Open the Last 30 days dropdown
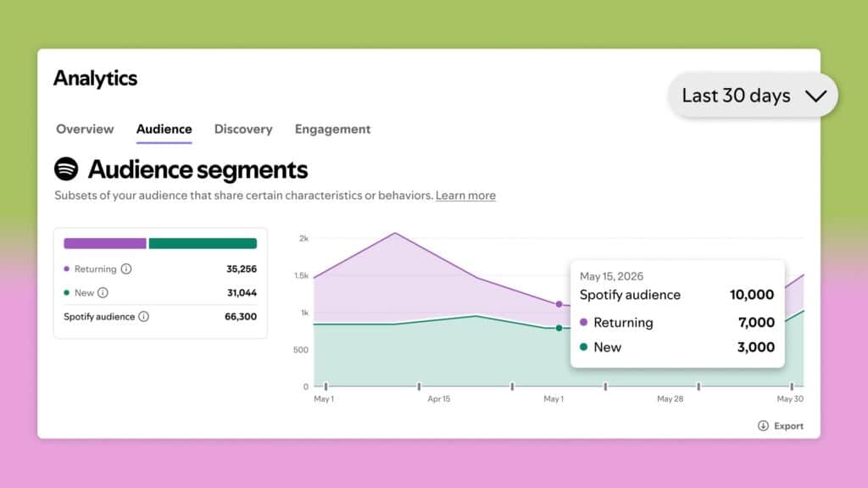868x488 pixels. pyautogui.click(x=753, y=95)
